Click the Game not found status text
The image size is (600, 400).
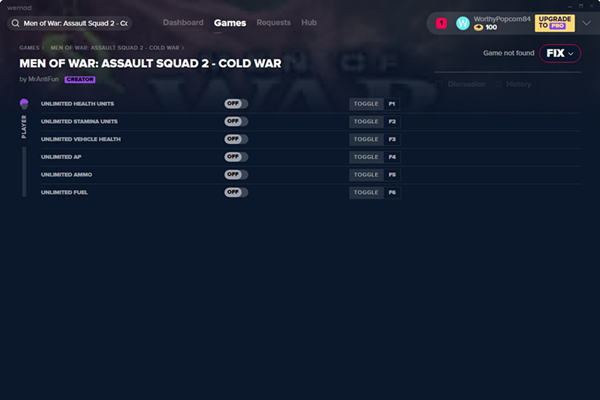[509, 53]
